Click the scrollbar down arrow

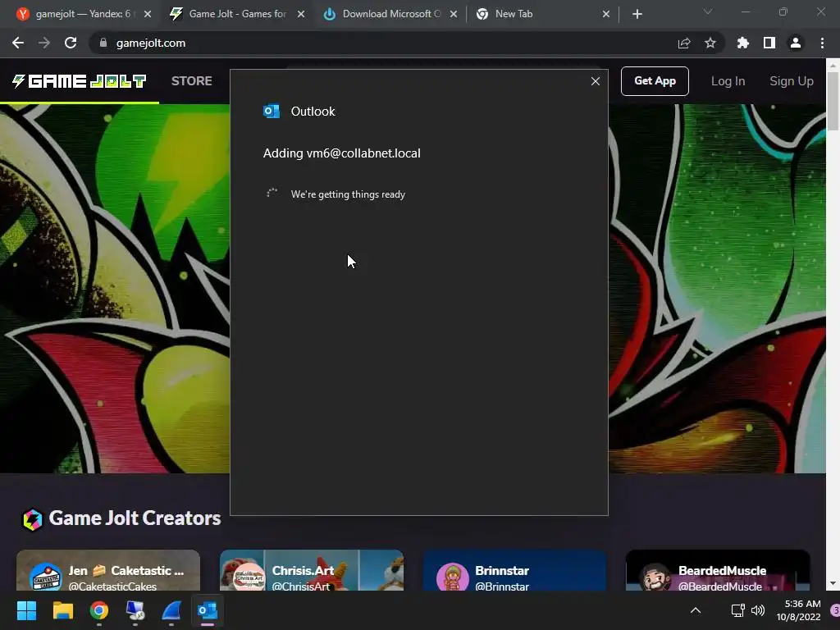[833, 583]
